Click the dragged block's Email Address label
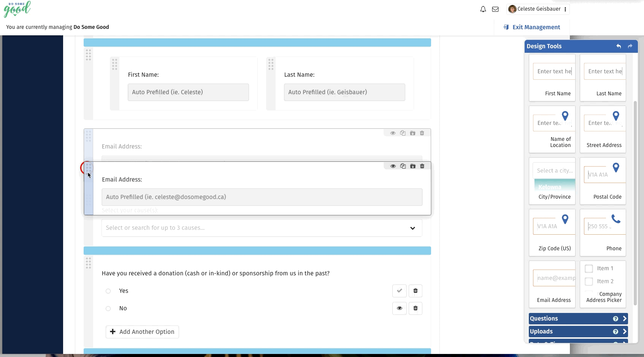Viewport: 644px width, 357px height. coord(122,180)
